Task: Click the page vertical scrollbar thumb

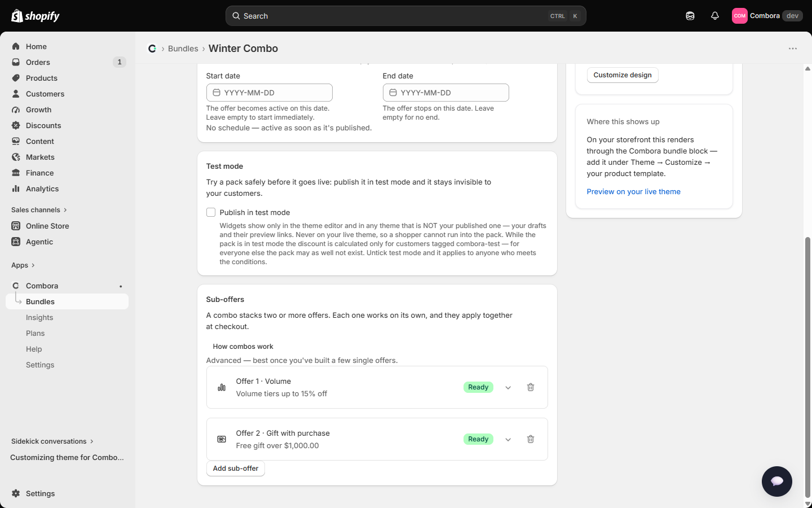Action: 807,367
